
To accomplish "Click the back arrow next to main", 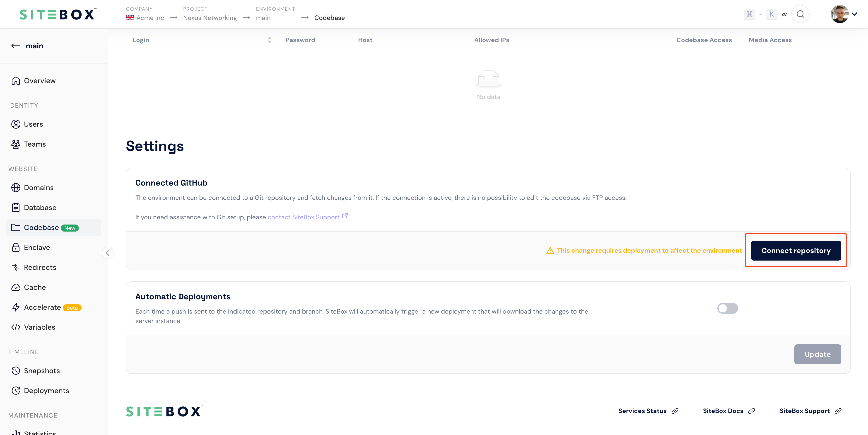I will [16, 46].
